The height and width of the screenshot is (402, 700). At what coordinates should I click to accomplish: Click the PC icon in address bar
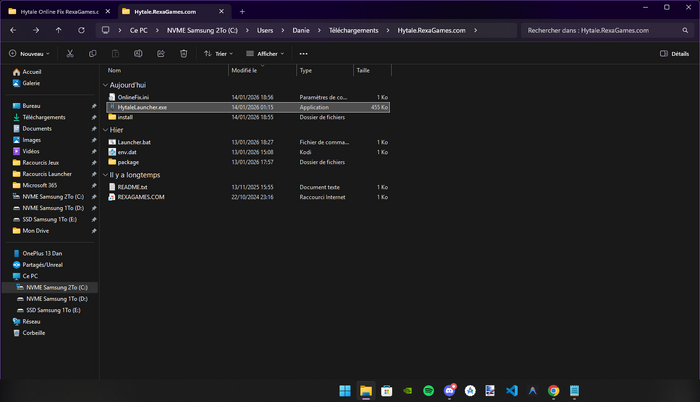(x=105, y=30)
